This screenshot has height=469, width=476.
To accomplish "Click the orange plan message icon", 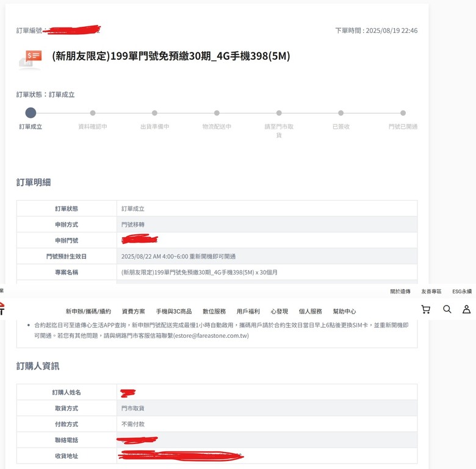I will (31, 59).
